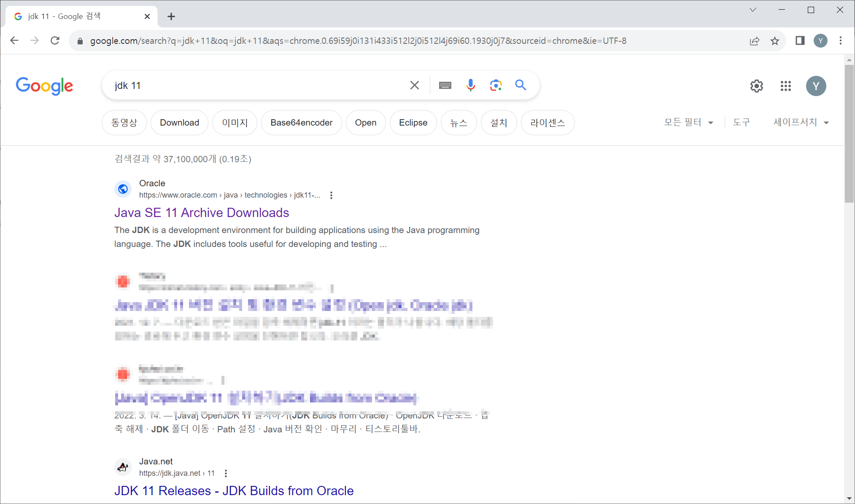Open Chrome three-dot menu
The width and height of the screenshot is (855, 504).
(841, 41)
